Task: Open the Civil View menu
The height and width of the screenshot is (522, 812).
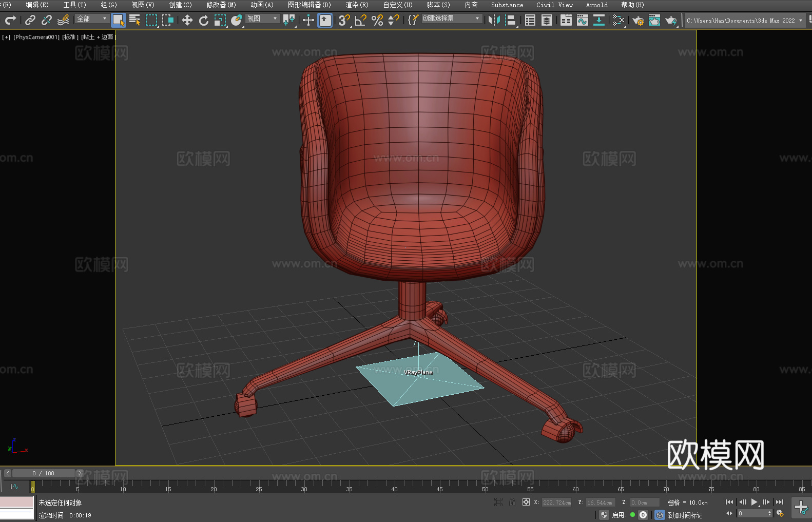Action: pyautogui.click(x=554, y=5)
